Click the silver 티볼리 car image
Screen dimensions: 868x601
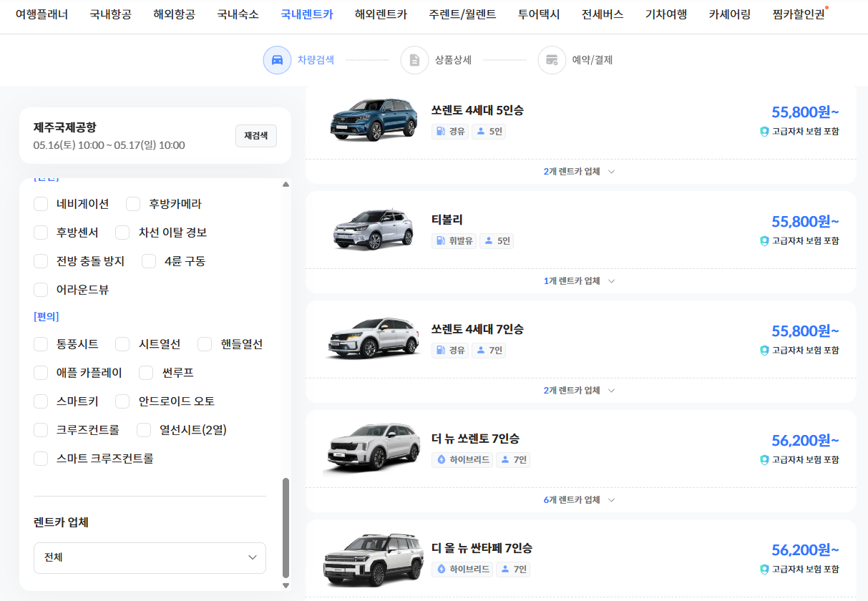pyautogui.click(x=374, y=229)
